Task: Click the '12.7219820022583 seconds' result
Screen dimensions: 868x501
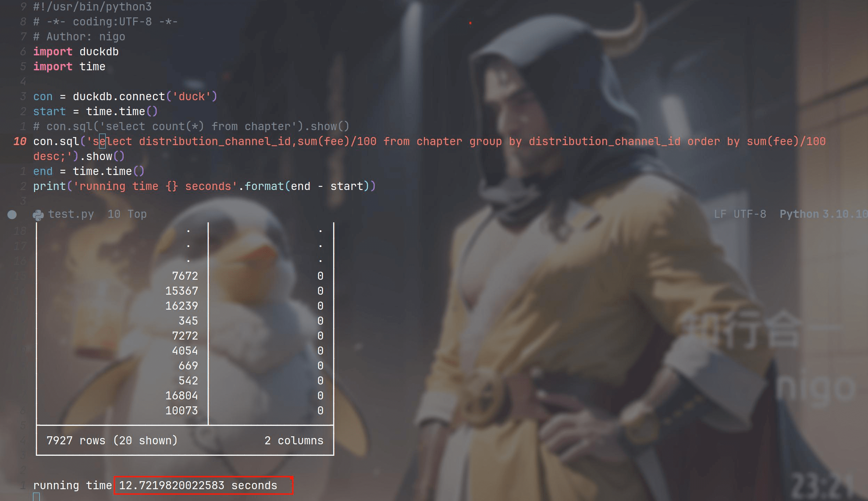Action: 198,485
